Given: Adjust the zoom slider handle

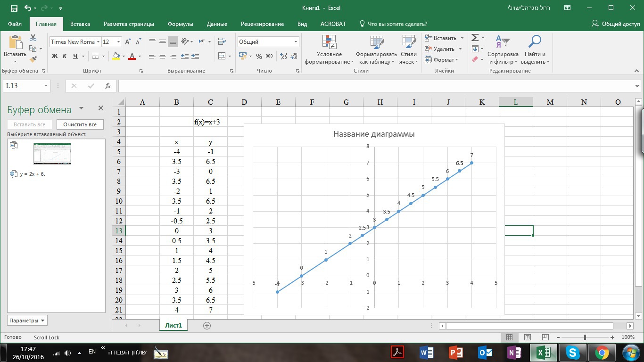Looking at the screenshot, I should [x=585, y=337].
